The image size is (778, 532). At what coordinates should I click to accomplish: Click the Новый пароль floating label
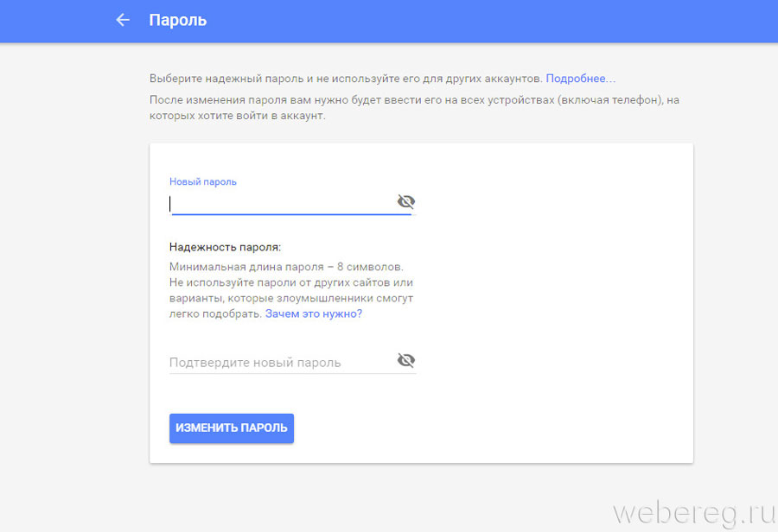203,182
